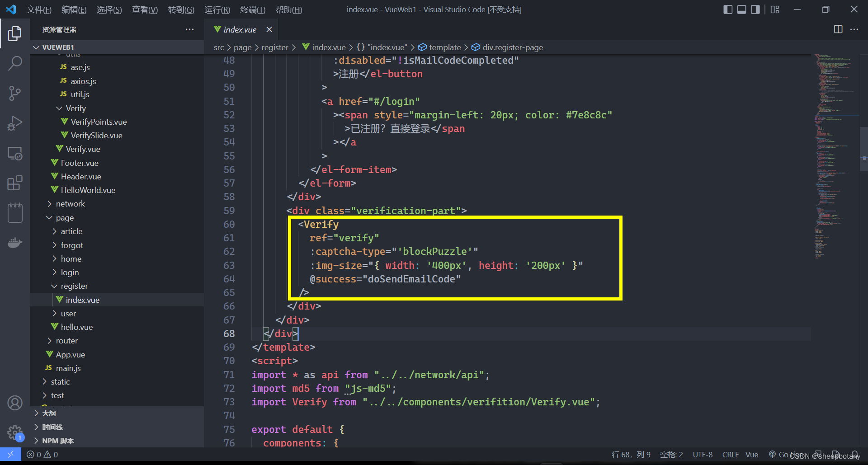Screen dimensions: 868x465
Task: Open the Search view in the activity bar
Action: click(x=15, y=63)
